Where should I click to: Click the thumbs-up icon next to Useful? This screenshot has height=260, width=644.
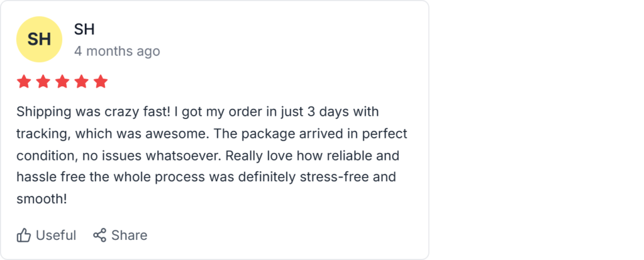click(x=24, y=235)
